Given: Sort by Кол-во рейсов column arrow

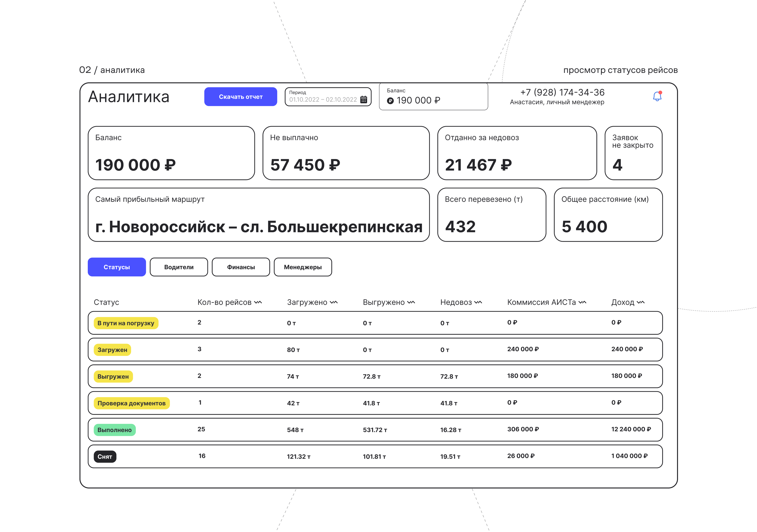Looking at the screenshot, I should tap(258, 302).
